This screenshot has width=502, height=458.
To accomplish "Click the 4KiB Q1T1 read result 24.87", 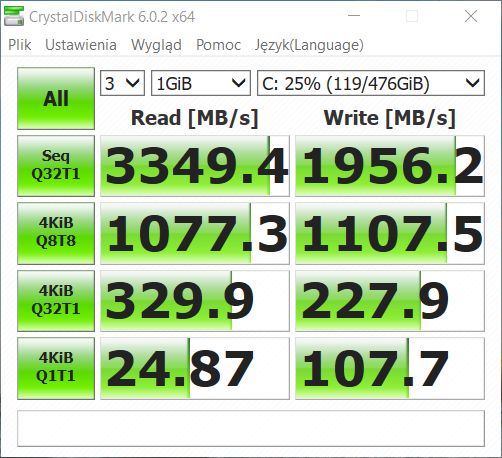I will [195, 368].
